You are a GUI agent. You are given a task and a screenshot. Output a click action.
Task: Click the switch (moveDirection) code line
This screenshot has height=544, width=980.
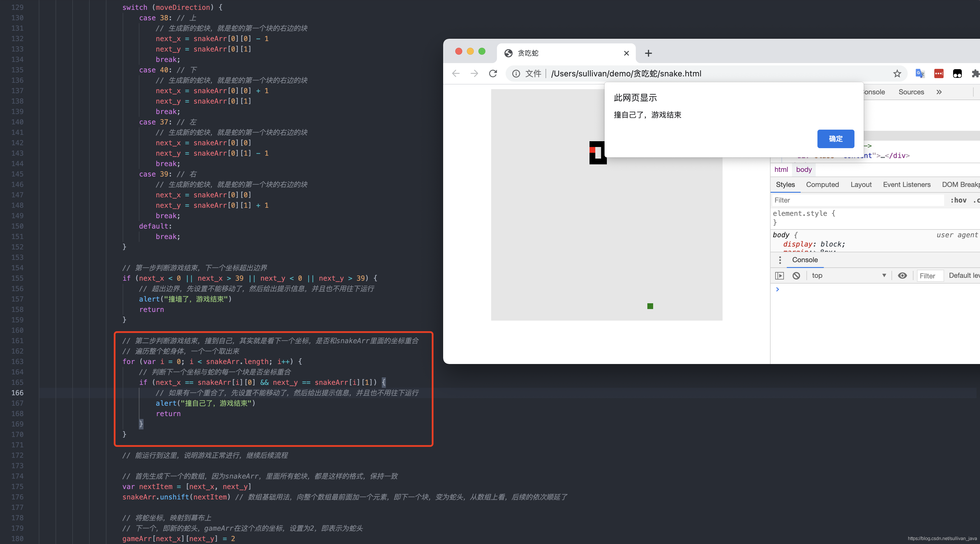172,8
